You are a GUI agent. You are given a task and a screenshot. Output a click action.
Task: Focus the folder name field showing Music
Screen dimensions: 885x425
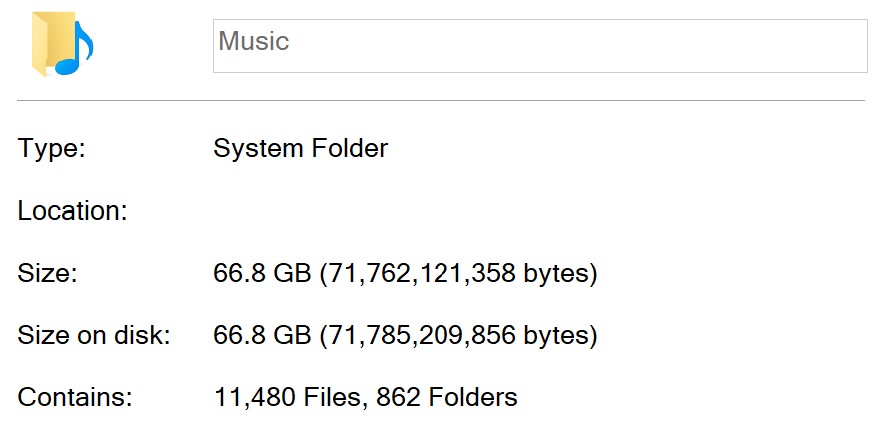(540, 46)
